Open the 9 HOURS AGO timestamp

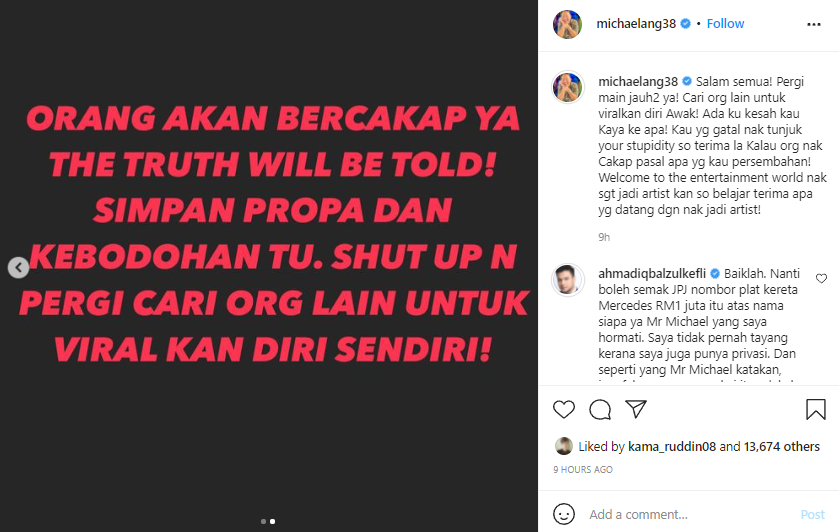coord(583,469)
